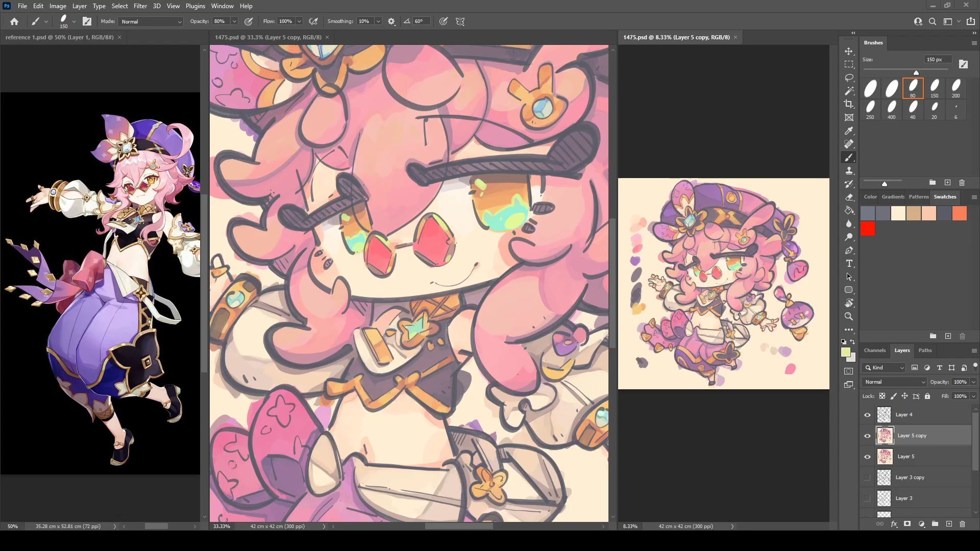Viewport: 980px width, 551px height.
Task: Create new adjustment layer icon
Action: coord(921,524)
